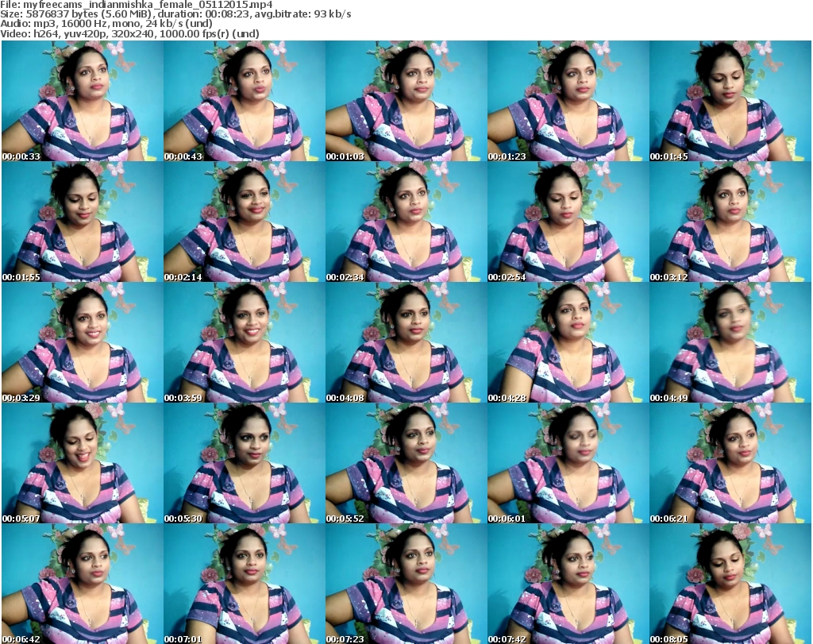Open the frame at 00:02:14
The height and width of the screenshot is (644, 813).
(x=245, y=222)
